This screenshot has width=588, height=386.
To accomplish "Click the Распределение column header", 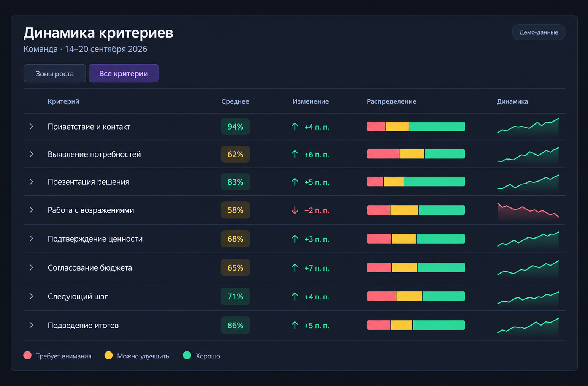I will click(391, 101).
